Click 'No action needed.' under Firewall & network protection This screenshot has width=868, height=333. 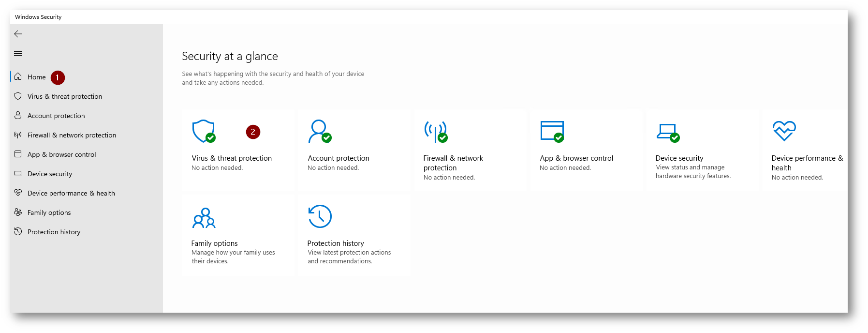click(449, 178)
